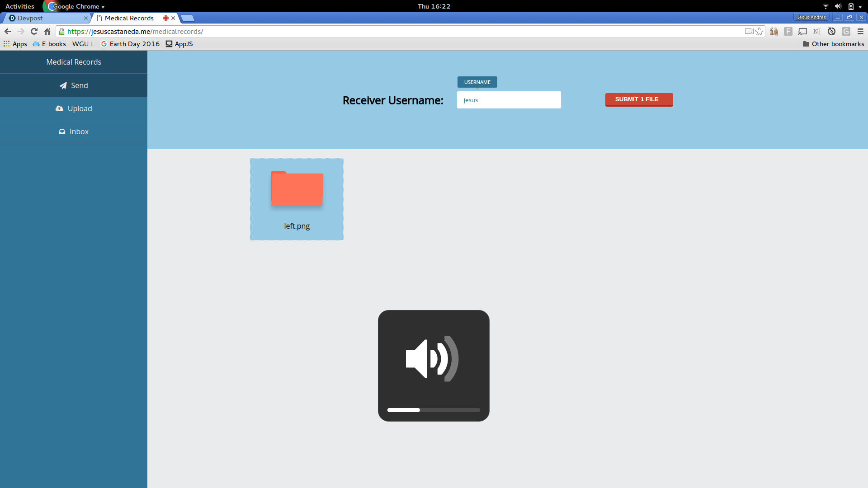Click the Chromecast cast icon
Image resolution: width=868 pixels, height=488 pixels.
(x=802, y=32)
